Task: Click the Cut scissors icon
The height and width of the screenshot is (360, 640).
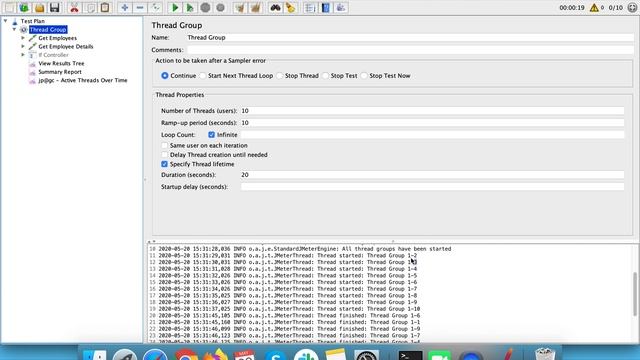Action: (x=74, y=7)
